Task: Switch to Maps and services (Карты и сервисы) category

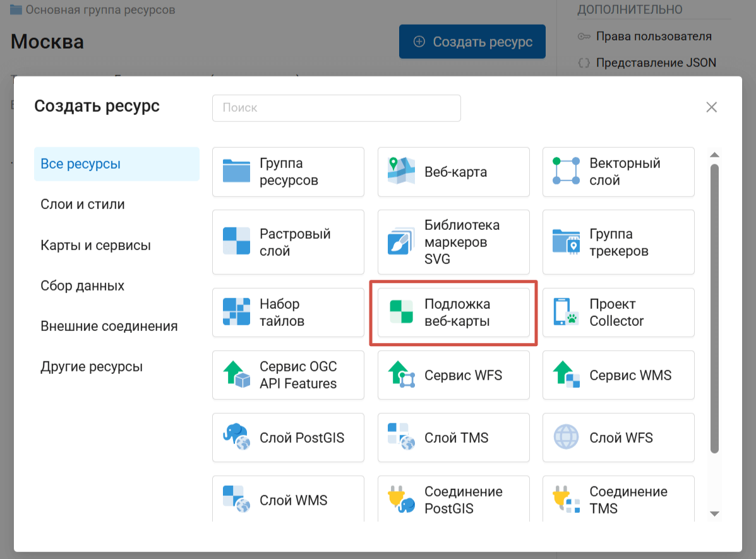Action: pos(95,245)
